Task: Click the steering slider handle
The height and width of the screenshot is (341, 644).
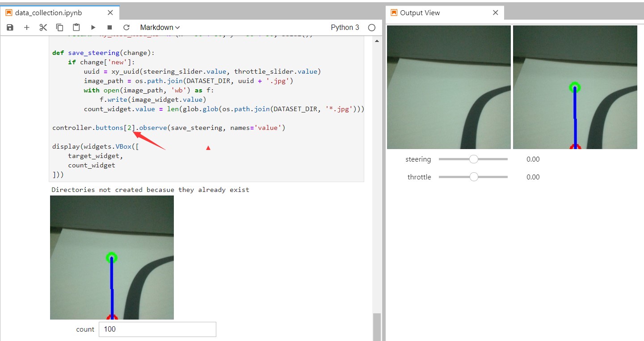Action: point(474,159)
